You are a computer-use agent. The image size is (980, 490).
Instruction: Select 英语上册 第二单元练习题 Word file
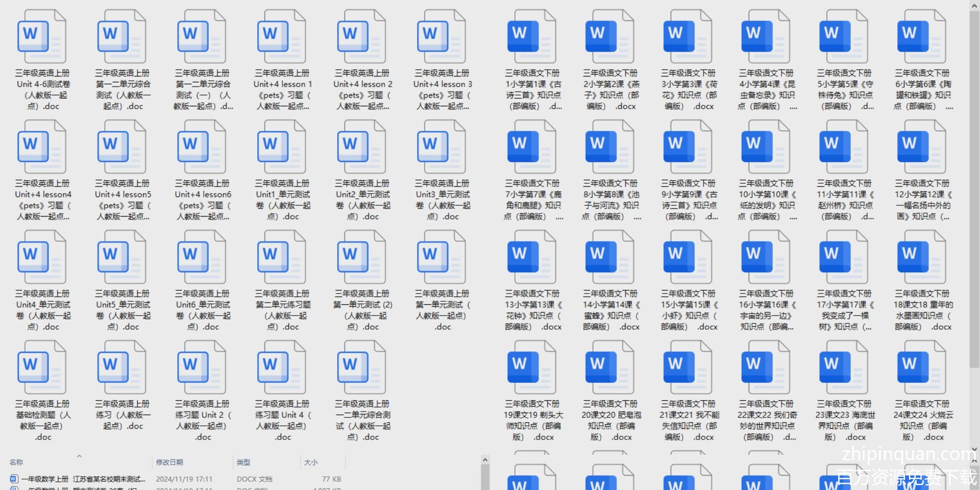pyautogui.click(x=282, y=257)
